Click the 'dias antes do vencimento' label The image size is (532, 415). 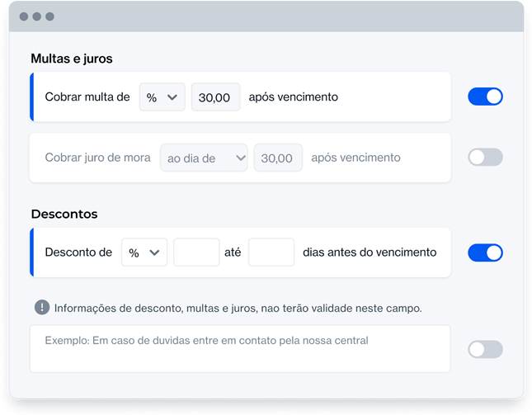(370, 252)
